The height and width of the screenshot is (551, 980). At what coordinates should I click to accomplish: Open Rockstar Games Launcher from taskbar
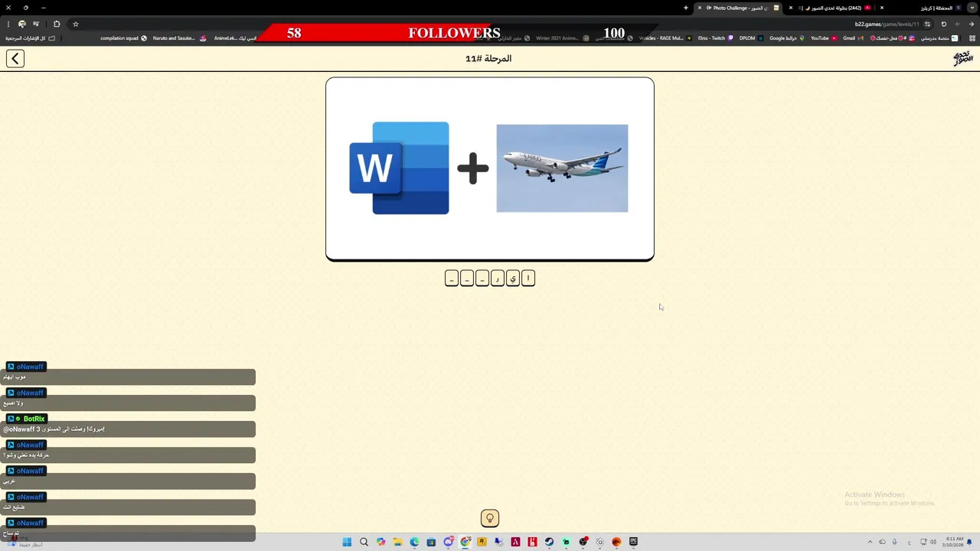(482, 542)
